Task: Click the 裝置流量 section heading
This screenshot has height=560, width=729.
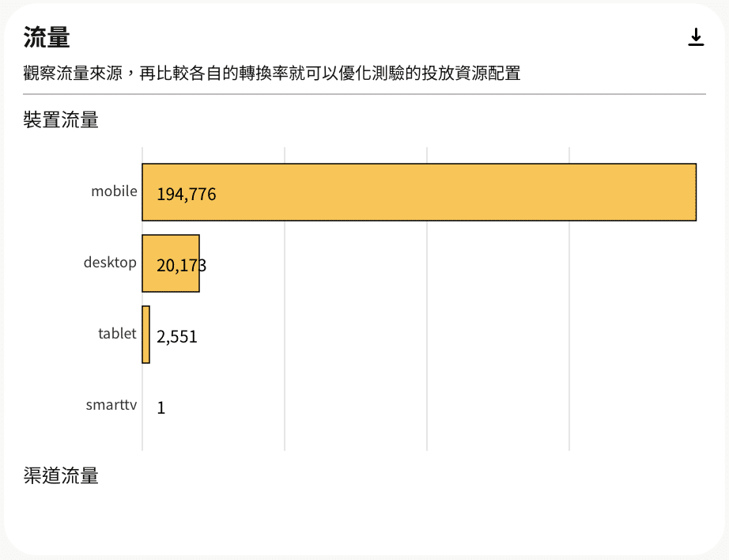Action: coord(61,119)
